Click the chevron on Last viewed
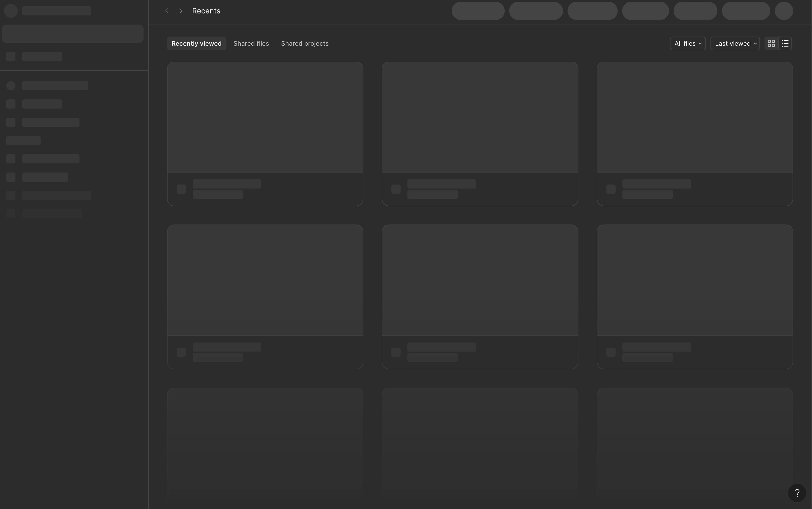 [x=755, y=43]
